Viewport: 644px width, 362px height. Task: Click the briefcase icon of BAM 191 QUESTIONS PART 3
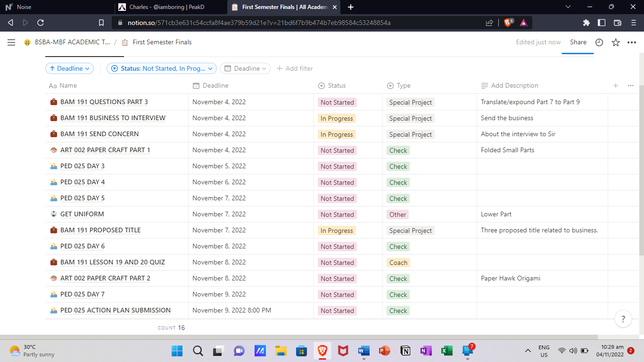pos(54,102)
